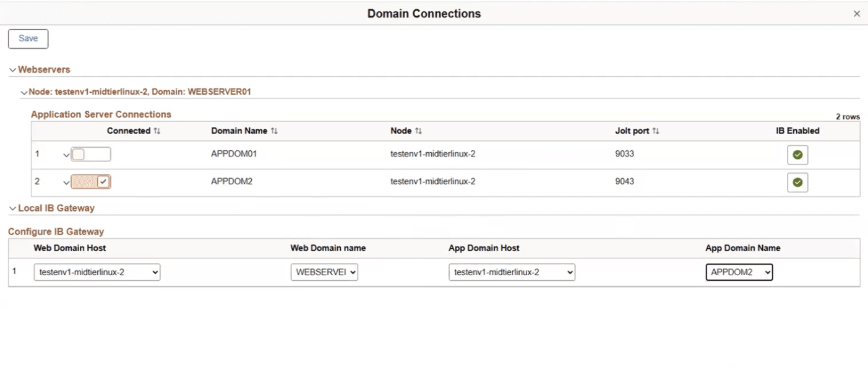This screenshot has width=868, height=368.
Task: Expand the row actions chevron for APPDOM01
Action: (x=66, y=154)
